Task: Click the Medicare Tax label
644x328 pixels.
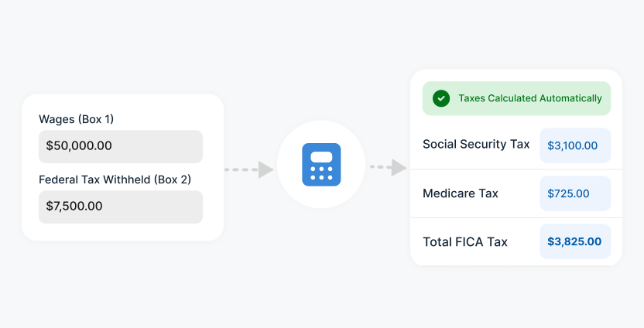Action: pos(461,193)
